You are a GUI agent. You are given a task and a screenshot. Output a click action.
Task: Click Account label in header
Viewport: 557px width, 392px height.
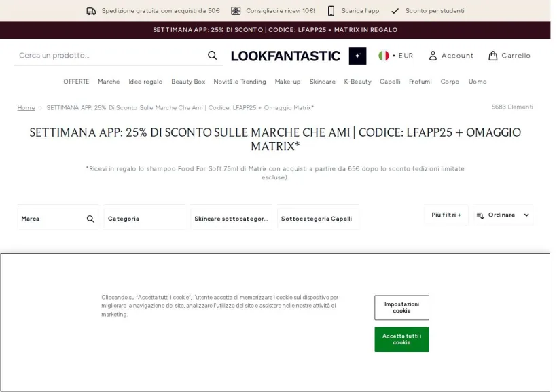coord(457,56)
